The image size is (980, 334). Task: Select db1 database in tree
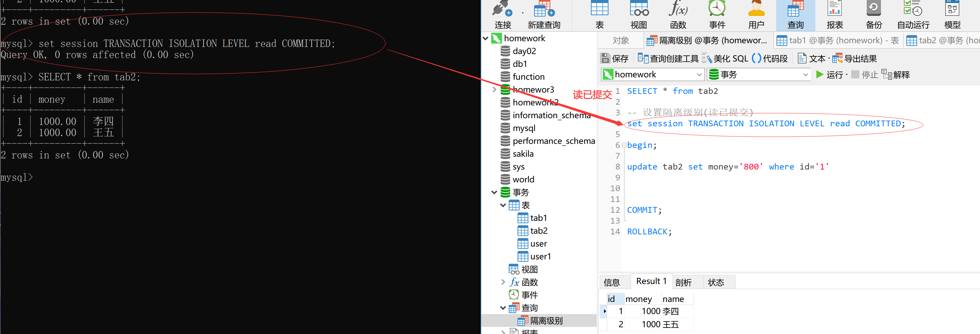[x=519, y=64]
